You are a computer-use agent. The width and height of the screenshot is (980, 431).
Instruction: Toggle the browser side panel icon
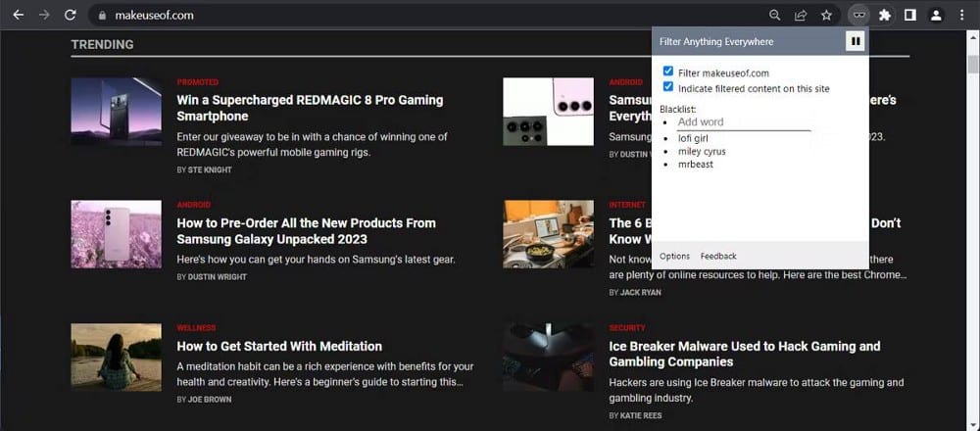coord(910,15)
